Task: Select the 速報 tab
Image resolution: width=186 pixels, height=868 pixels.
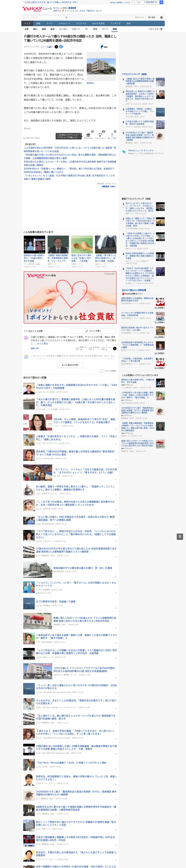Action: click(x=38, y=24)
